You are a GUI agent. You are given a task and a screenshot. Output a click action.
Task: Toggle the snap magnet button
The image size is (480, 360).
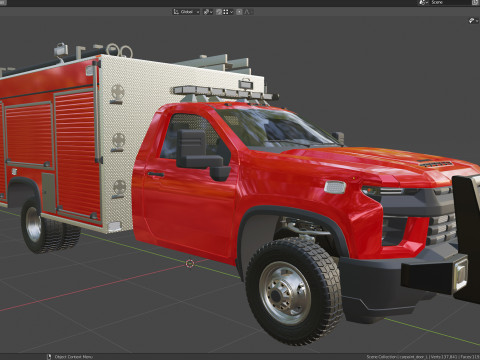pyautogui.click(x=219, y=12)
